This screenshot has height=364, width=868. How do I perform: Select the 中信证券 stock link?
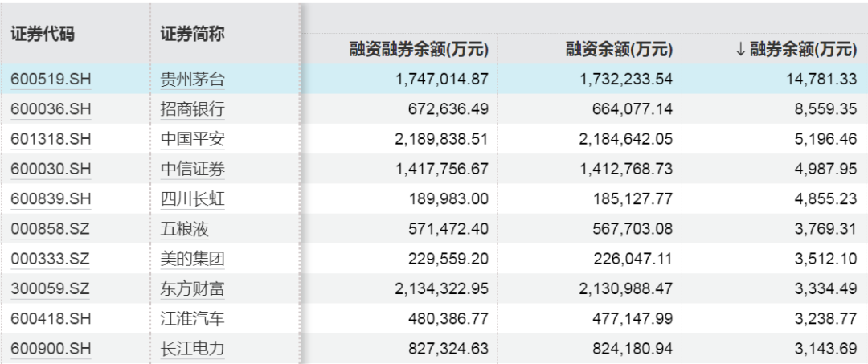(x=192, y=169)
